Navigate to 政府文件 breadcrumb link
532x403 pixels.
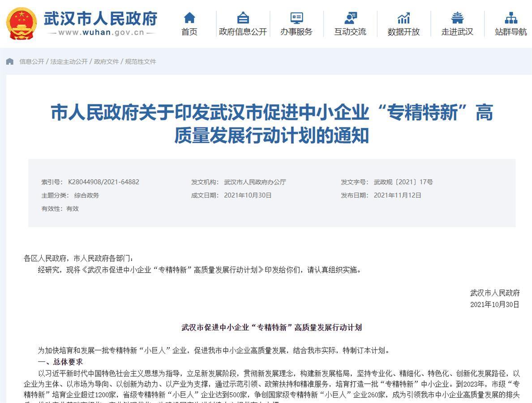tap(106, 61)
